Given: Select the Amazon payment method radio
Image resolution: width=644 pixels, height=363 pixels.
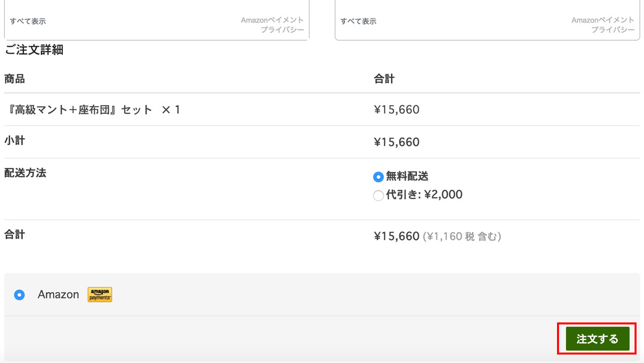Looking at the screenshot, I should tap(19, 295).
